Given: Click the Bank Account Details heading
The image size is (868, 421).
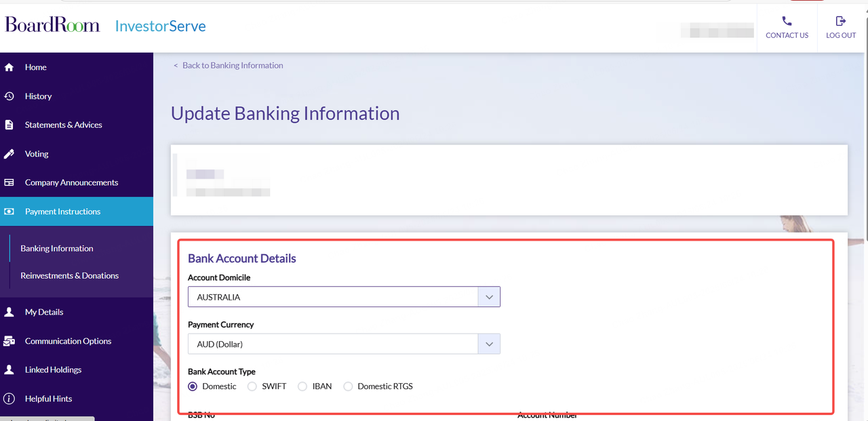Looking at the screenshot, I should click(242, 258).
